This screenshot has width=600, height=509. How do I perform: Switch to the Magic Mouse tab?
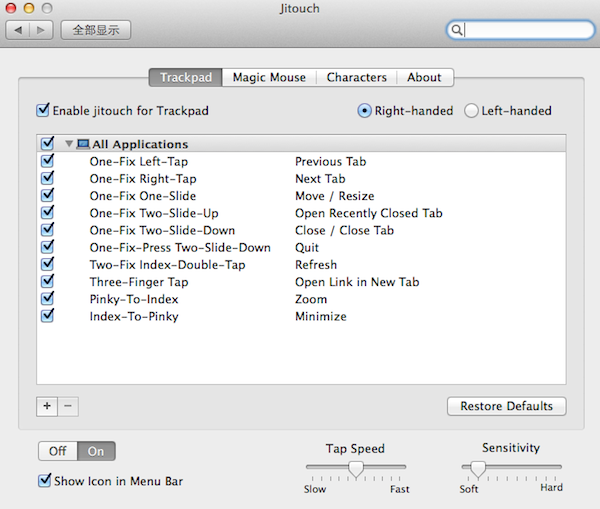[269, 77]
